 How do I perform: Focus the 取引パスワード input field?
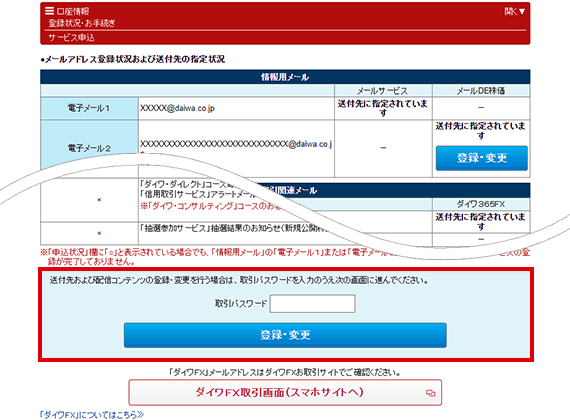pos(312,304)
